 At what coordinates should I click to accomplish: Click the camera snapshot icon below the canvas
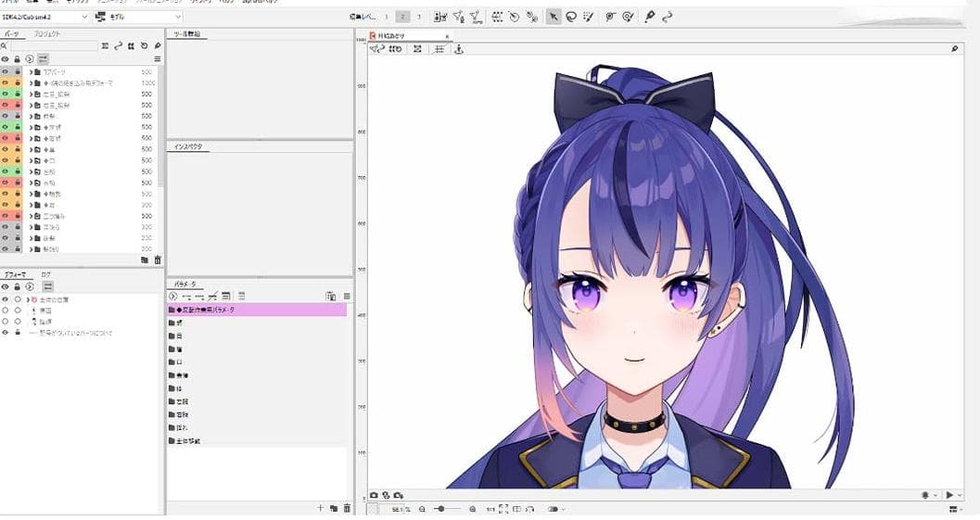pyautogui.click(x=374, y=495)
